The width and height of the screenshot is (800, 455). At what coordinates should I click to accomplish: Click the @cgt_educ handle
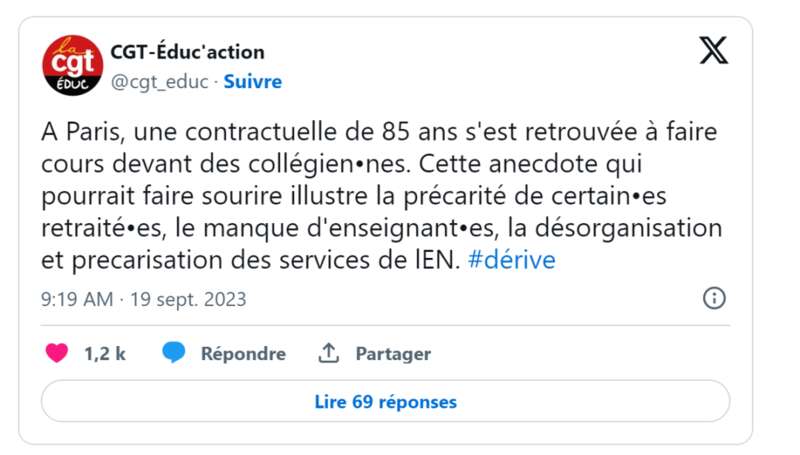(x=159, y=82)
